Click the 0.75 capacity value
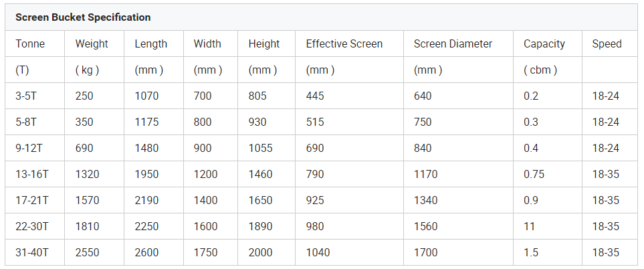 click(534, 174)
